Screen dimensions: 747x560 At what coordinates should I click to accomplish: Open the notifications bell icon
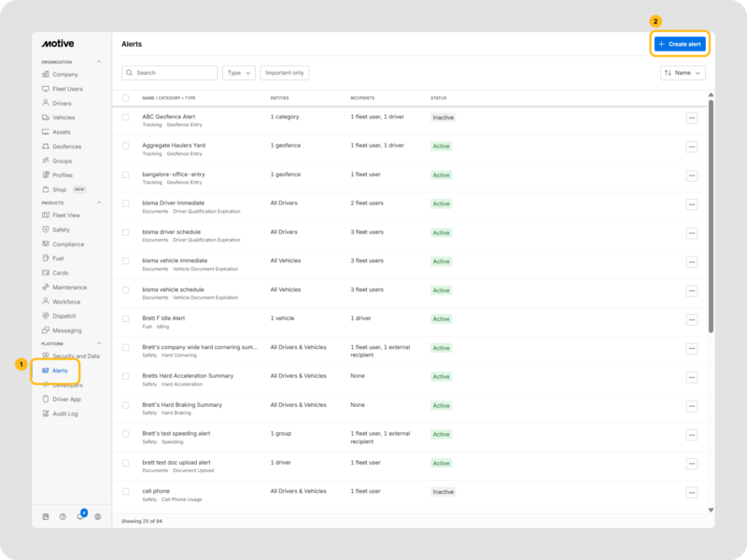click(80, 516)
